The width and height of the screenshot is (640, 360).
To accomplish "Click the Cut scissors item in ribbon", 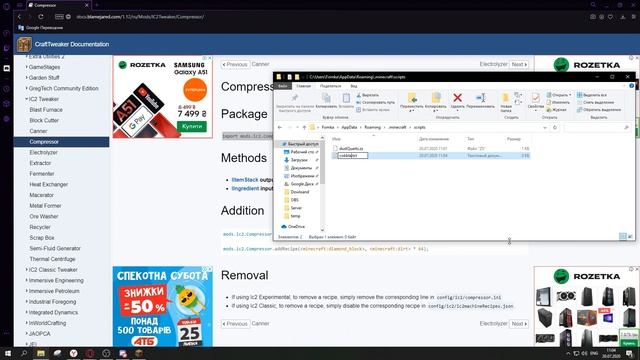I will 368,95.
